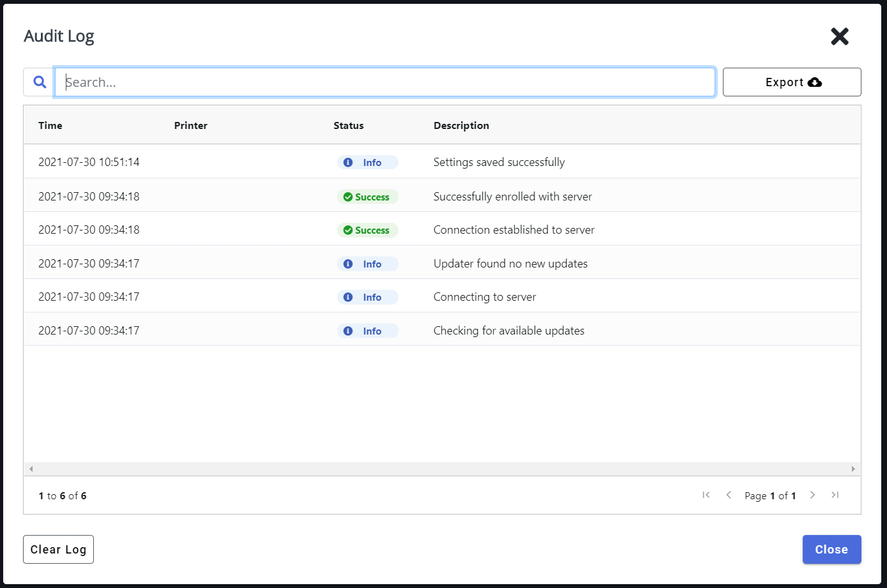The width and height of the screenshot is (887, 588).
Task: Click the Description column header
Action: pos(461,126)
